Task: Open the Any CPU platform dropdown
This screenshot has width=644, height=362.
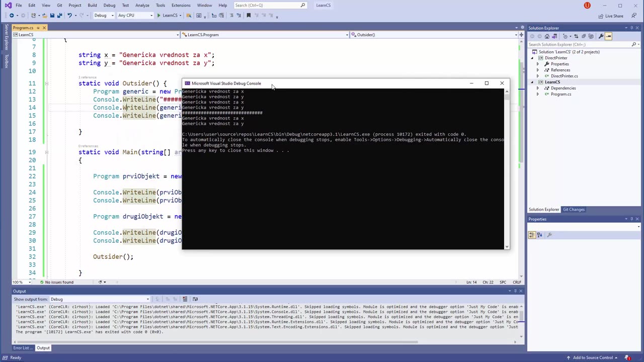Action: (135, 15)
